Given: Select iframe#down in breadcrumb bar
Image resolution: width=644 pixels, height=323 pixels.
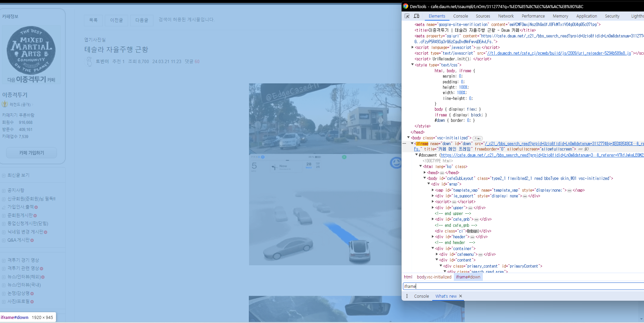Looking at the screenshot, I should [468, 277].
